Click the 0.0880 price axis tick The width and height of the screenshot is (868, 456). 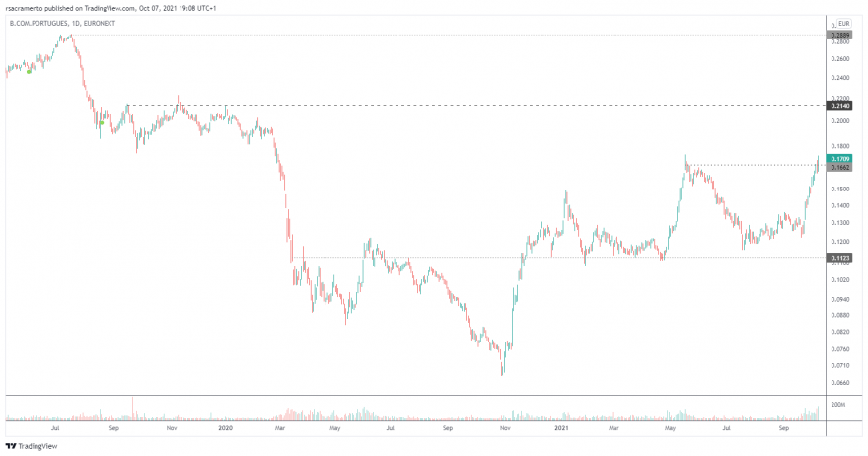pos(839,315)
